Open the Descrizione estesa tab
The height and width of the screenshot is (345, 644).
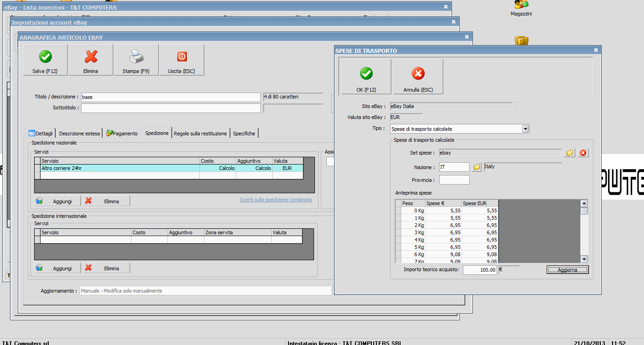point(79,134)
